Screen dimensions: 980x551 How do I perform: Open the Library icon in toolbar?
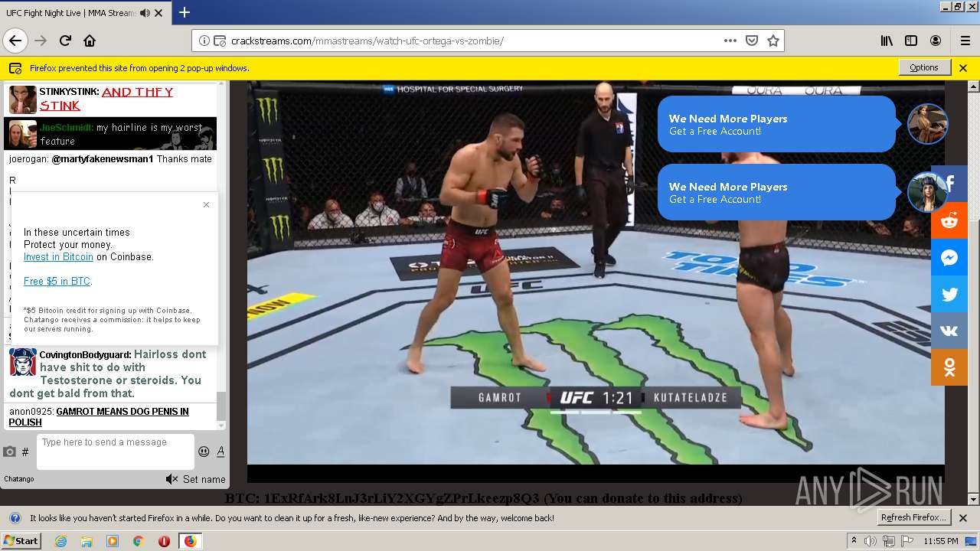887,41
